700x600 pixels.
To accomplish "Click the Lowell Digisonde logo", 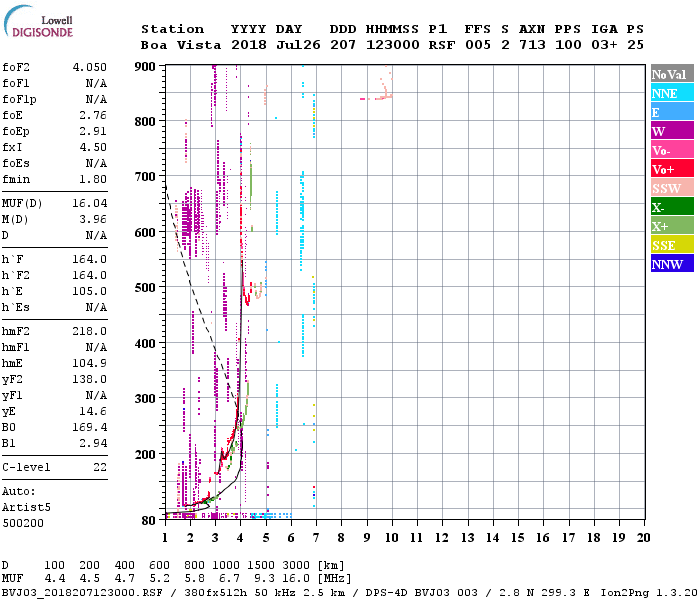I will pos(38,22).
